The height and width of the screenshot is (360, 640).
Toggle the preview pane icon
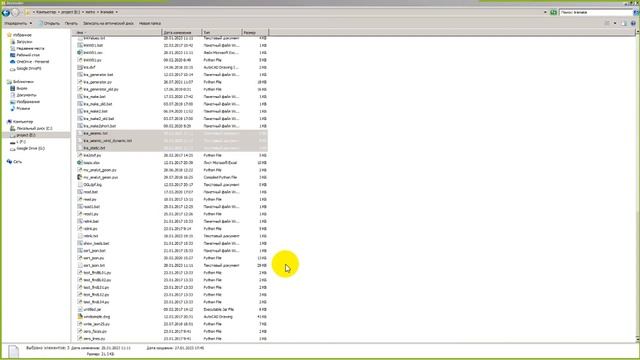[x=624, y=23]
